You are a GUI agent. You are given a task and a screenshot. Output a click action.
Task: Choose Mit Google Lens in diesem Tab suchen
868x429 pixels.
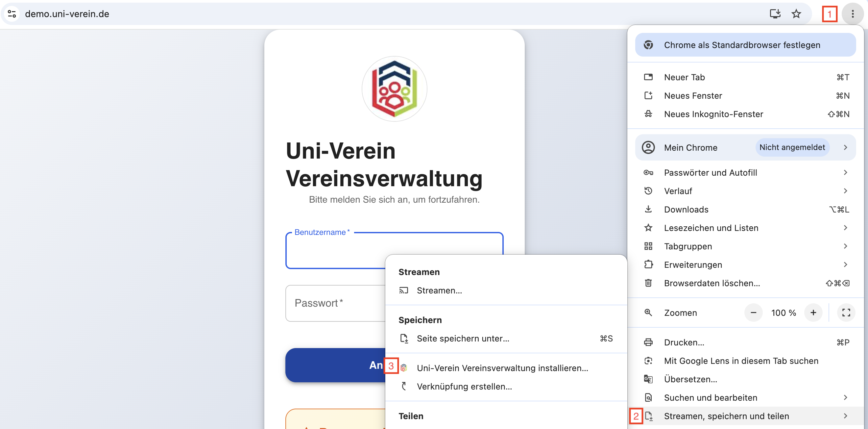pos(745,361)
